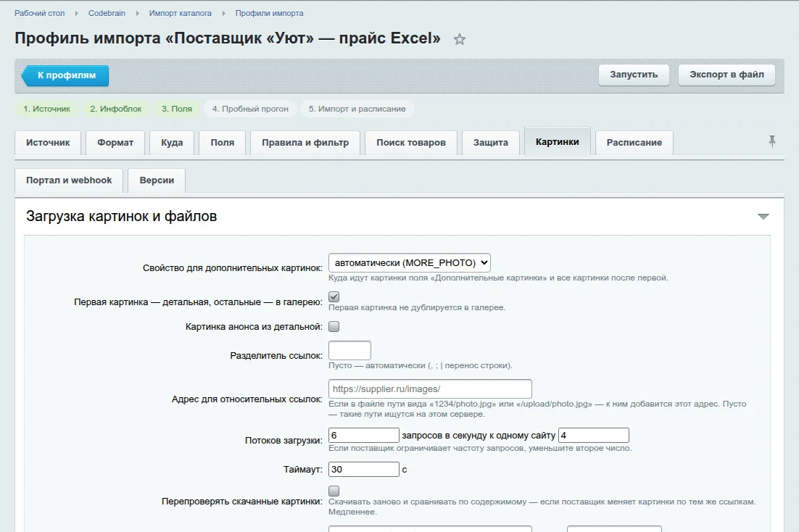The height and width of the screenshot is (532, 799).
Task: Open «Рабочий стол» breadcrumb link
Action: coord(40,13)
